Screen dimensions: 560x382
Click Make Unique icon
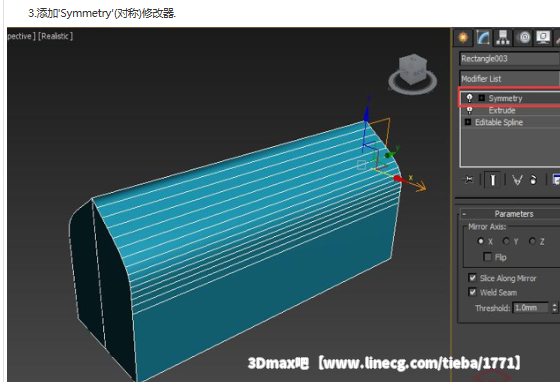click(517, 180)
